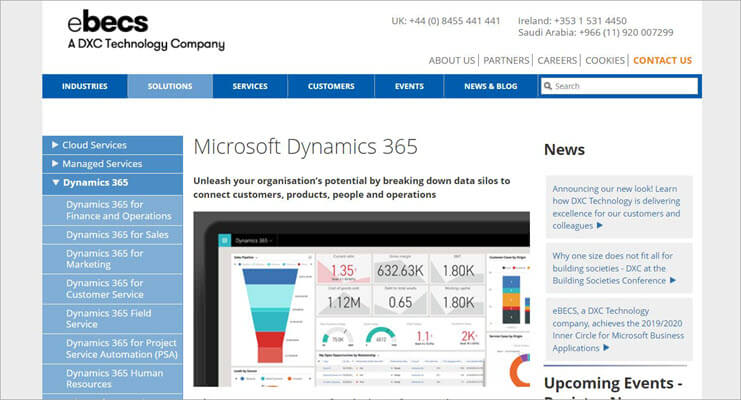Open Dynamics 365 for Sales
741x400 pixels.
click(112, 235)
